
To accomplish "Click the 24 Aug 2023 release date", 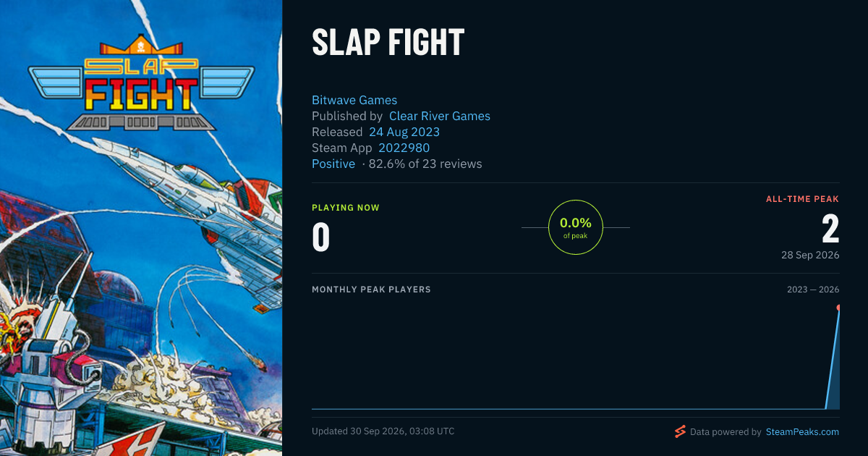I will (404, 132).
